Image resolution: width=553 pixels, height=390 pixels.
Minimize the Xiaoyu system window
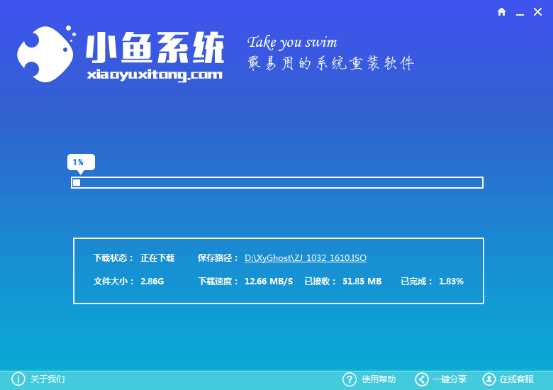[519, 14]
